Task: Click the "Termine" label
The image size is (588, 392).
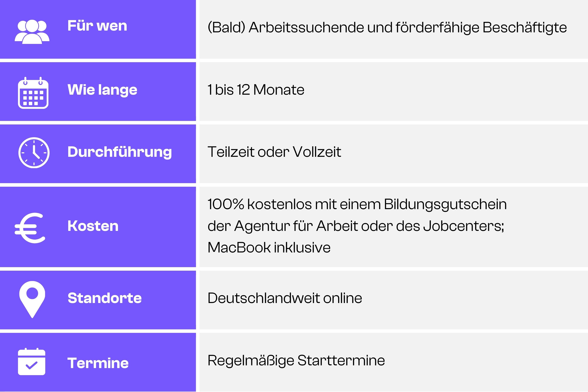Action: coord(98,363)
